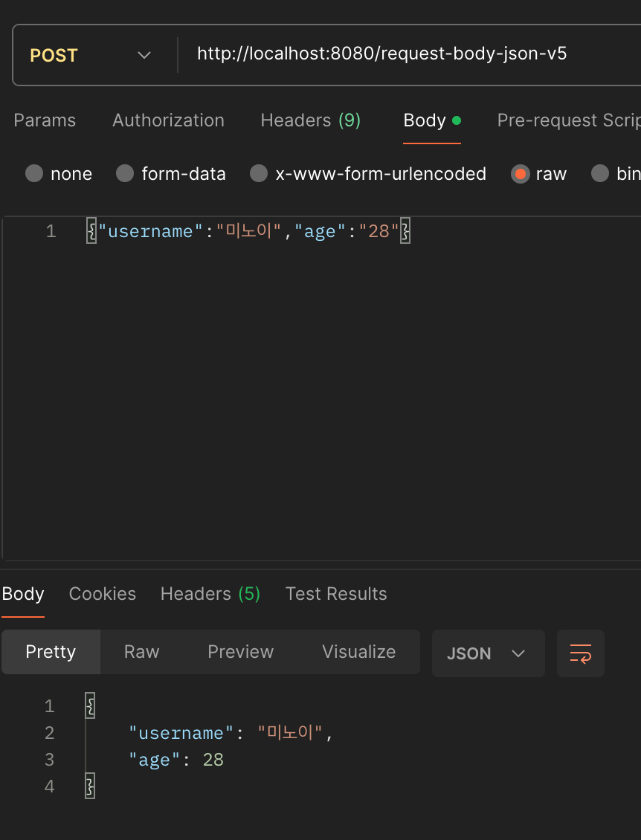Viewport: 641px width, 840px height.
Task: Click the "28" value in request body
Action: coord(379,231)
